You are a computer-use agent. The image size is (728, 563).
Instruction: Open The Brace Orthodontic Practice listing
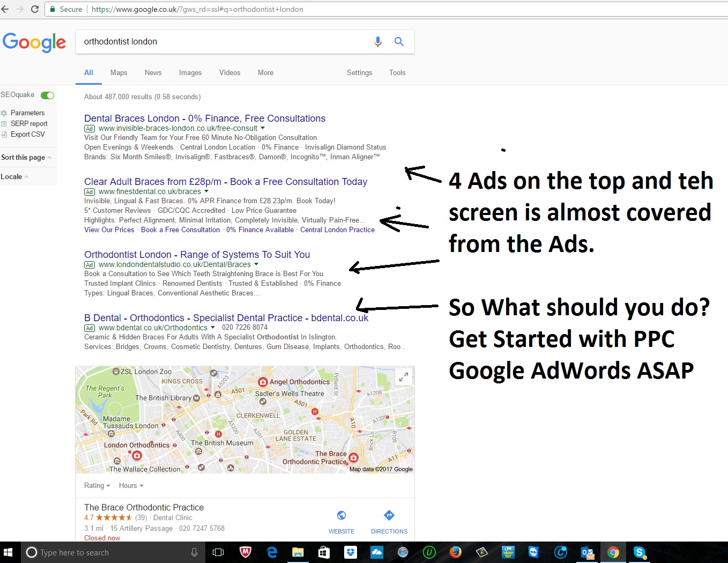pyautogui.click(x=144, y=507)
